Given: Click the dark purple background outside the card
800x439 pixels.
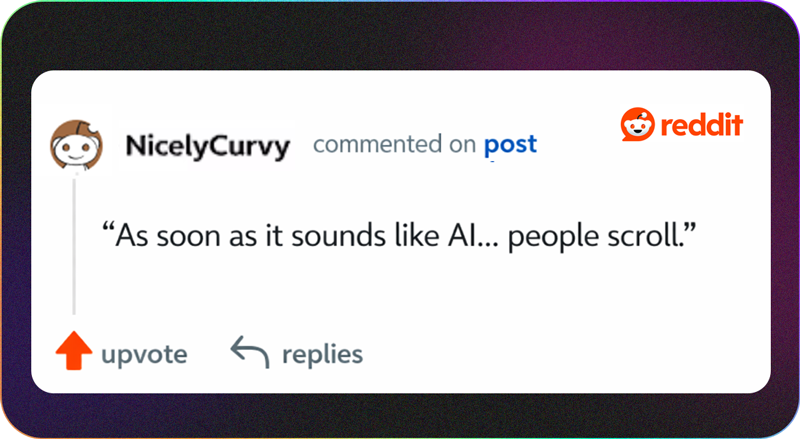Looking at the screenshot, I should tap(400, 415).
